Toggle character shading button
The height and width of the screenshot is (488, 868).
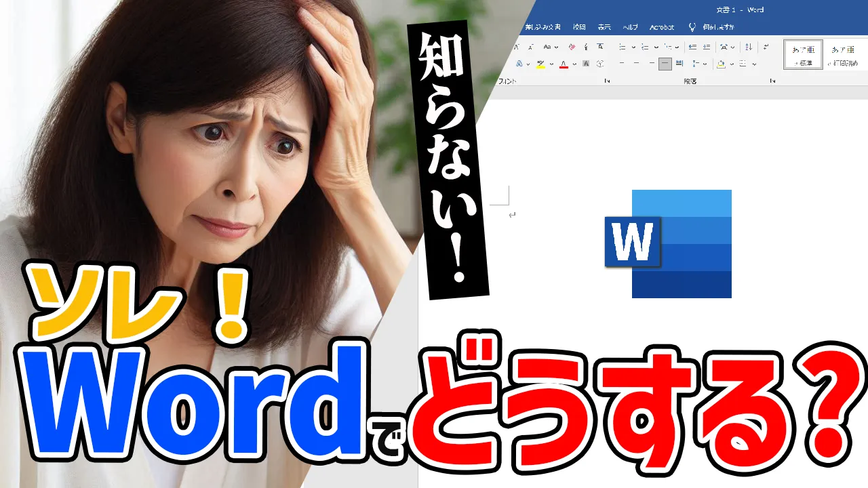[585, 64]
